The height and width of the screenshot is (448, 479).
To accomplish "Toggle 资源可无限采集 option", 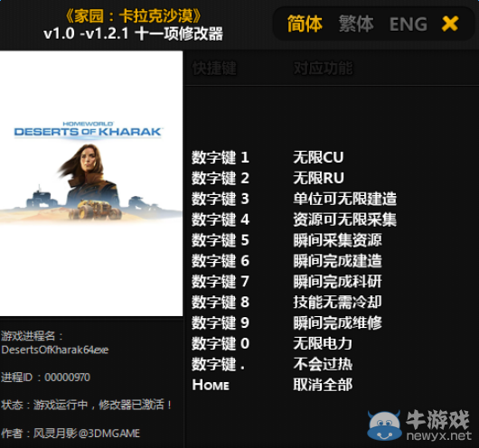I will 345,219.
